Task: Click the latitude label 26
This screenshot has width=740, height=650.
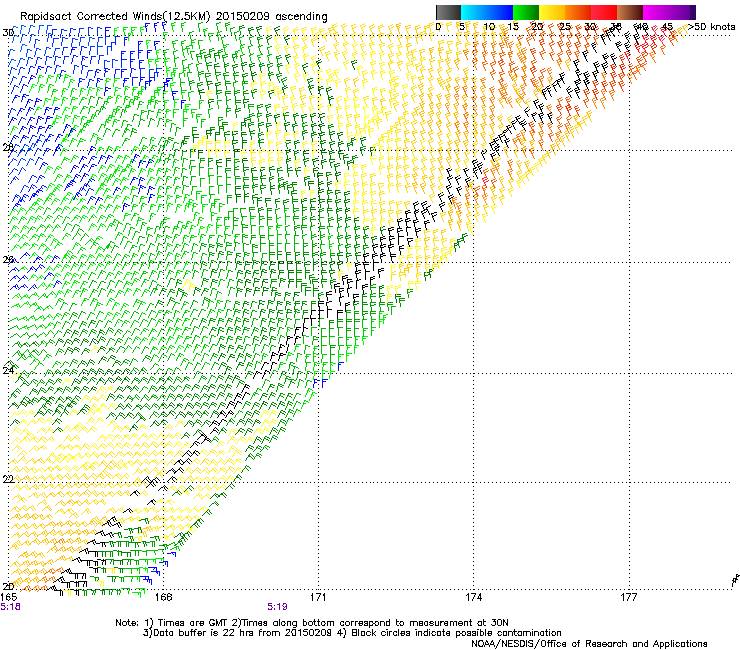Action: (8, 259)
